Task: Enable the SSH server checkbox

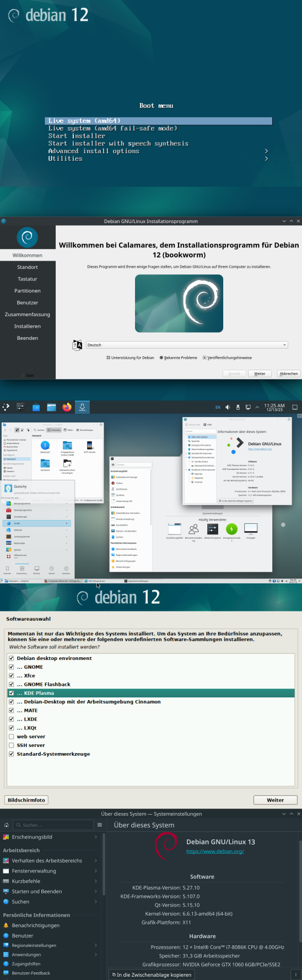Action: (11, 745)
